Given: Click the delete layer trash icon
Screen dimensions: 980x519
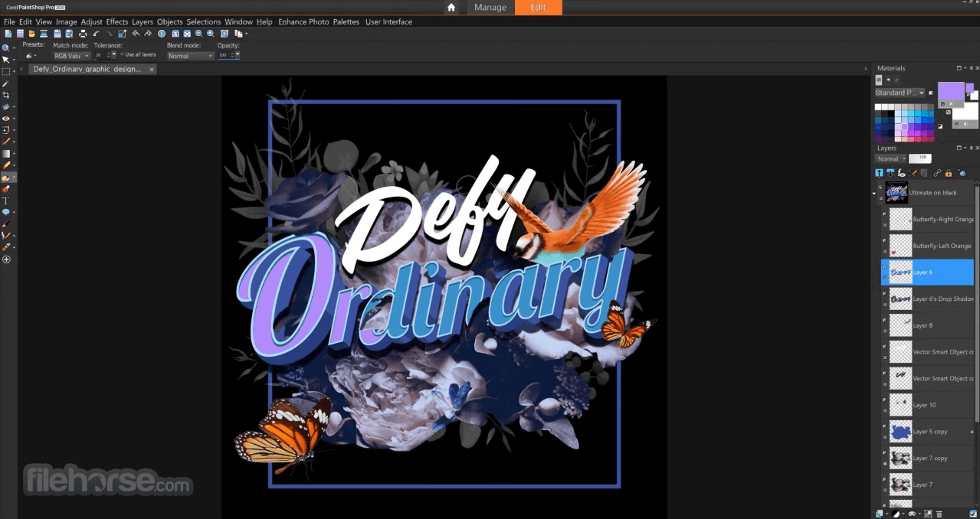Looking at the screenshot, I should click(x=939, y=514).
